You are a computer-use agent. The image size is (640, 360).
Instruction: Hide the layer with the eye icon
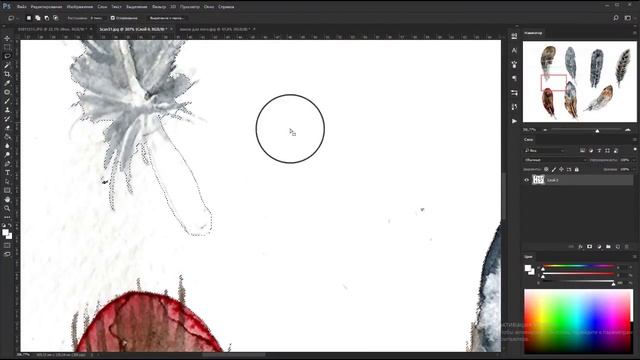coord(527,180)
